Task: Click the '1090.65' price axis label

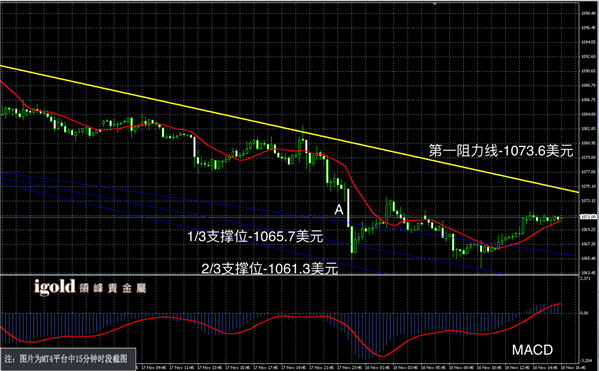Action: pos(588,71)
